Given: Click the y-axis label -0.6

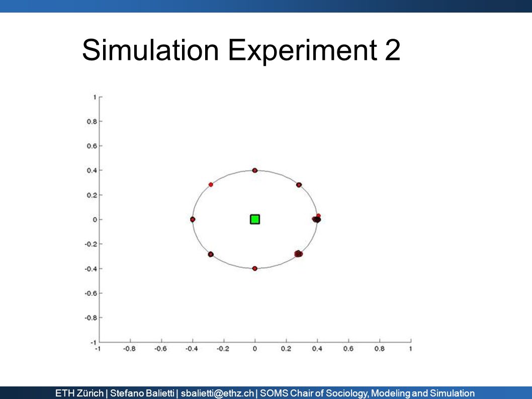Looking at the screenshot, I should [x=91, y=293].
